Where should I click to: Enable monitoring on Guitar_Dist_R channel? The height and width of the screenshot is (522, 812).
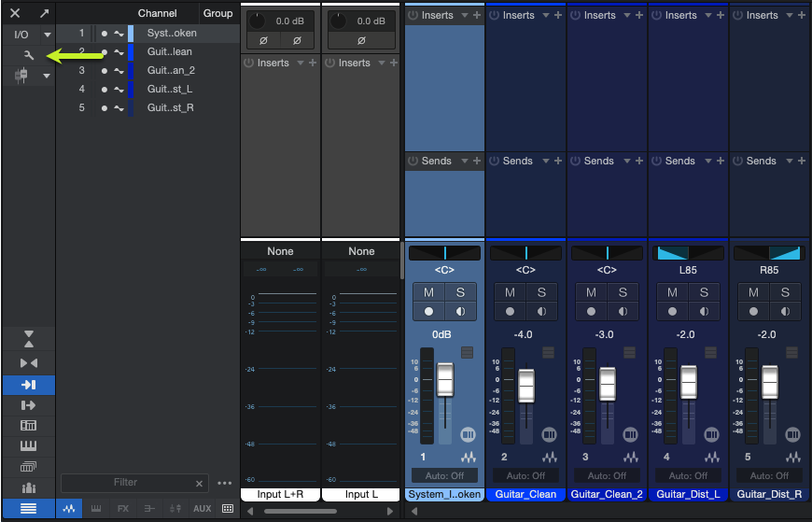coord(785,312)
